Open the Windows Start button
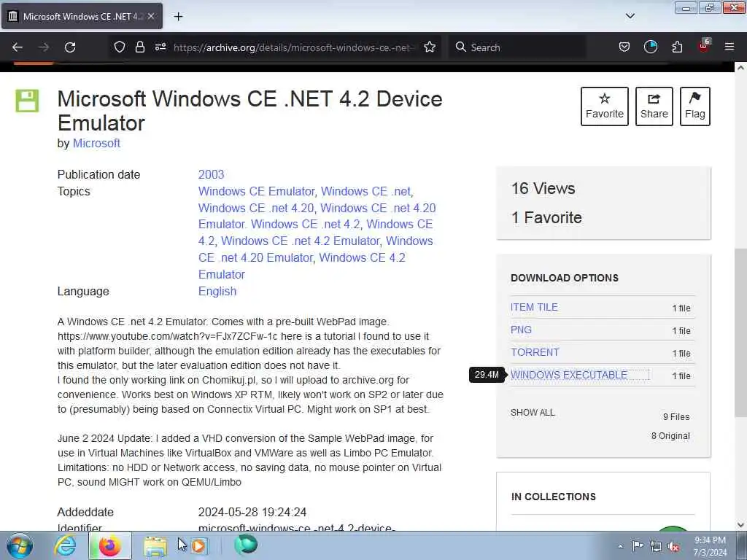 pos(20,545)
